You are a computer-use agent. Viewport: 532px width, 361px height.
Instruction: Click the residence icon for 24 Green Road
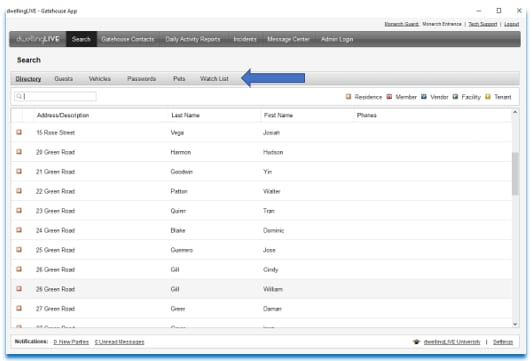click(x=19, y=230)
